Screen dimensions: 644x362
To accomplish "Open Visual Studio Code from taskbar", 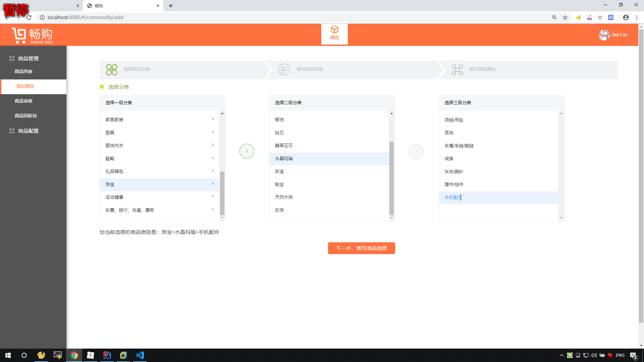I will click(x=140, y=355).
